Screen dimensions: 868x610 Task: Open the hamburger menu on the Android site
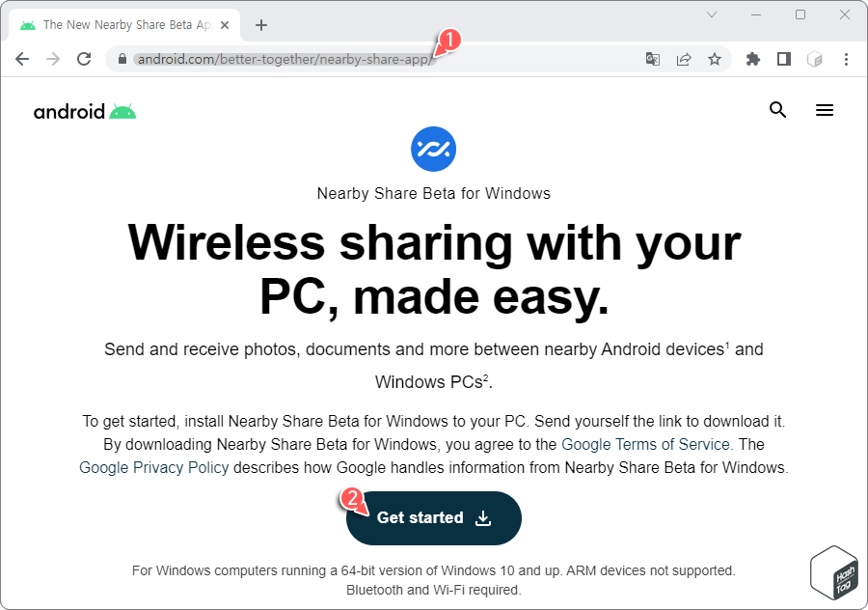click(825, 110)
